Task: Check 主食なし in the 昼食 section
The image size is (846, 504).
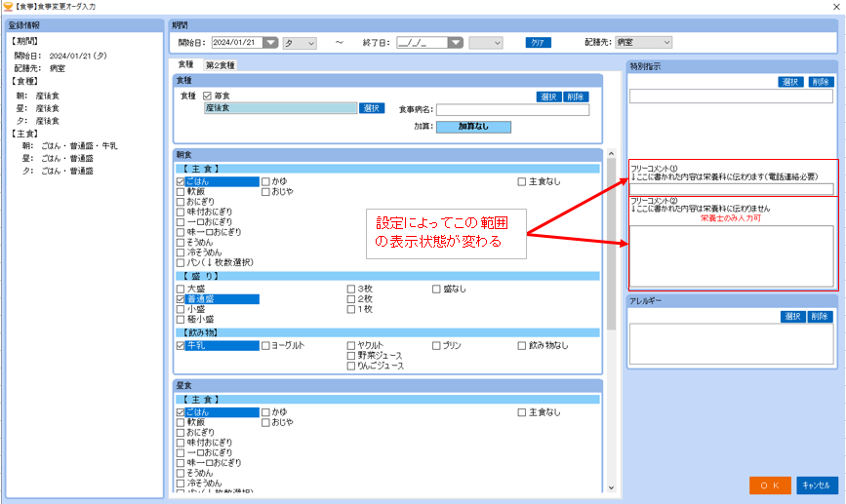Action: point(522,412)
